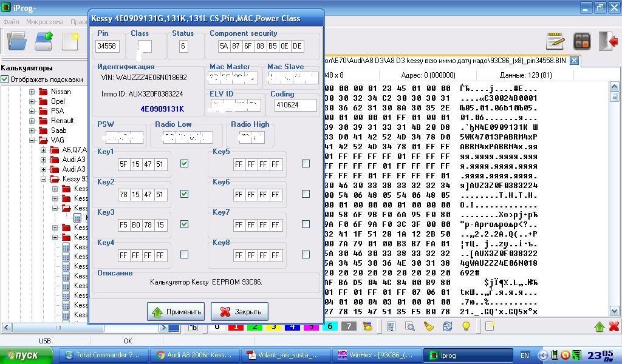
Task: Click the magnifier search icon
Action: [410, 327]
